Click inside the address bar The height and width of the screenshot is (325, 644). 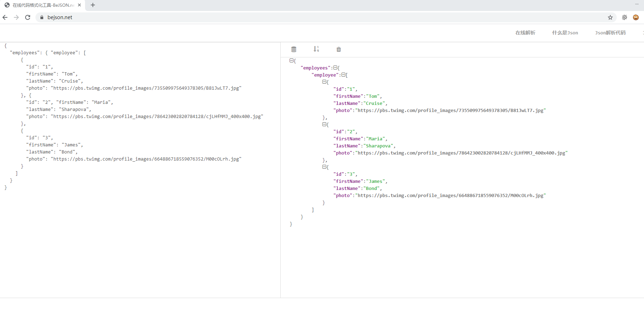pos(142,17)
